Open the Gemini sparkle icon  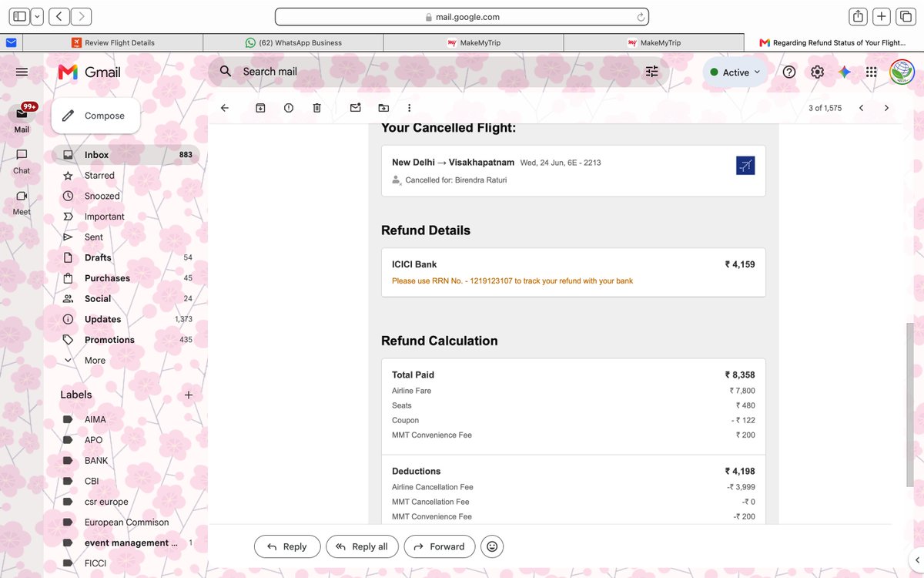click(x=845, y=72)
